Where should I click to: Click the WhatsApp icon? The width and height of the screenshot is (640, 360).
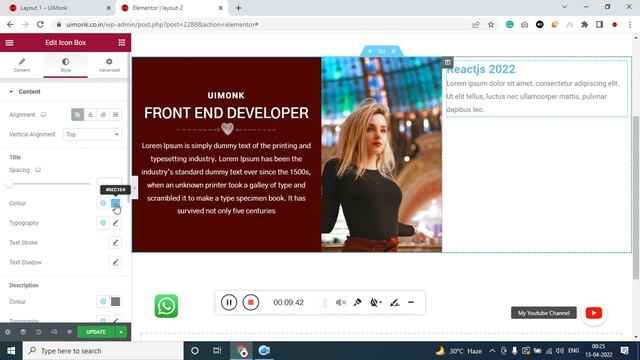point(166,306)
